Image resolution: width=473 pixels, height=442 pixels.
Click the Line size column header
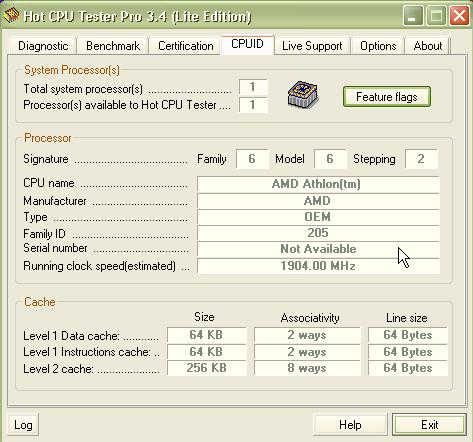pos(407,318)
